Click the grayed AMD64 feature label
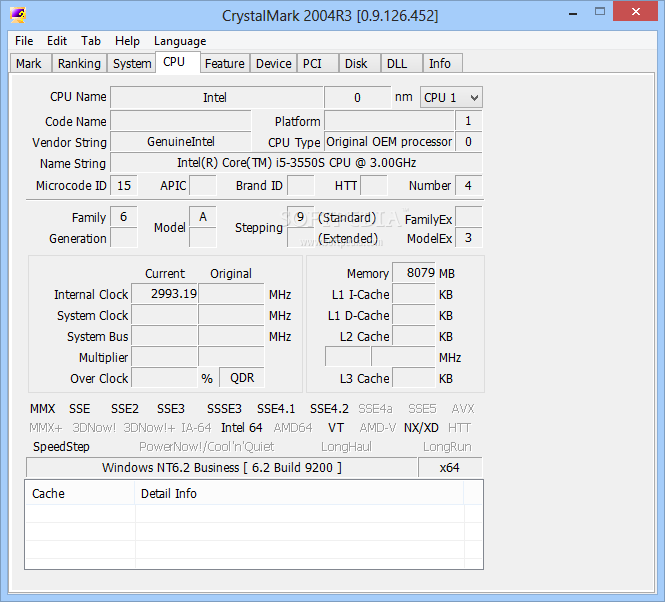665x602 pixels. coord(293,428)
